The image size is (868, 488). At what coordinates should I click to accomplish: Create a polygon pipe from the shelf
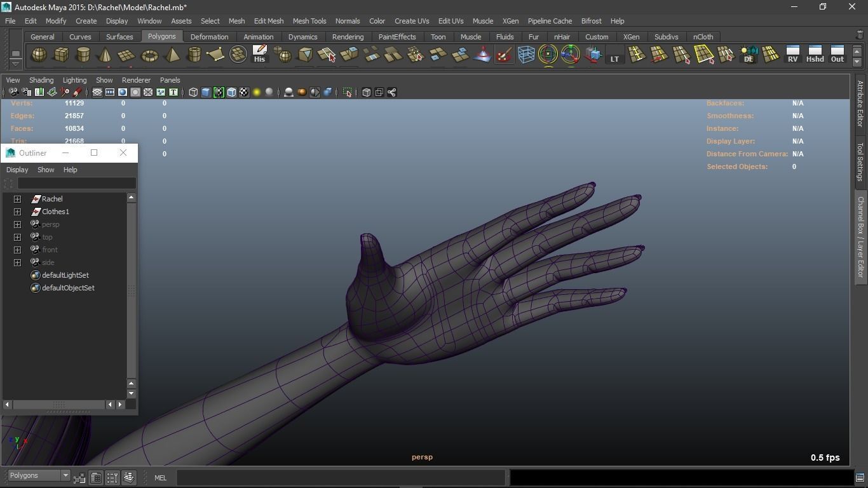[194, 55]
